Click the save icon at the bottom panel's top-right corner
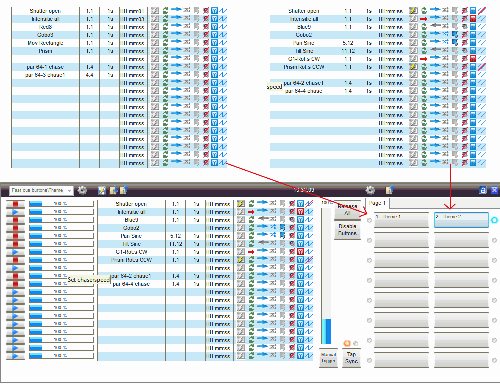 [x=483, y=190]
